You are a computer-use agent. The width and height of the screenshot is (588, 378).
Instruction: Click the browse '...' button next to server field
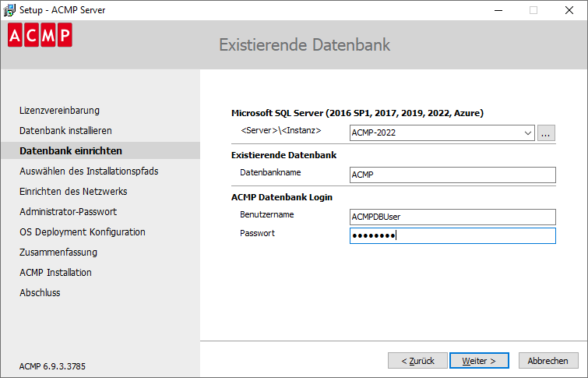[546, 132]
